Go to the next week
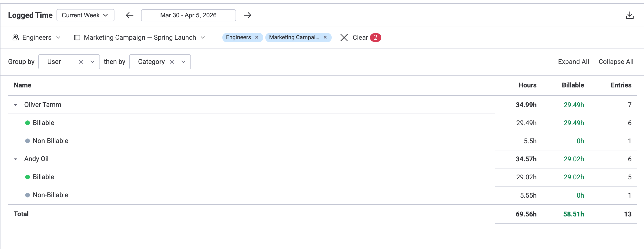This screenshot has width=644, height=249. 247,15
